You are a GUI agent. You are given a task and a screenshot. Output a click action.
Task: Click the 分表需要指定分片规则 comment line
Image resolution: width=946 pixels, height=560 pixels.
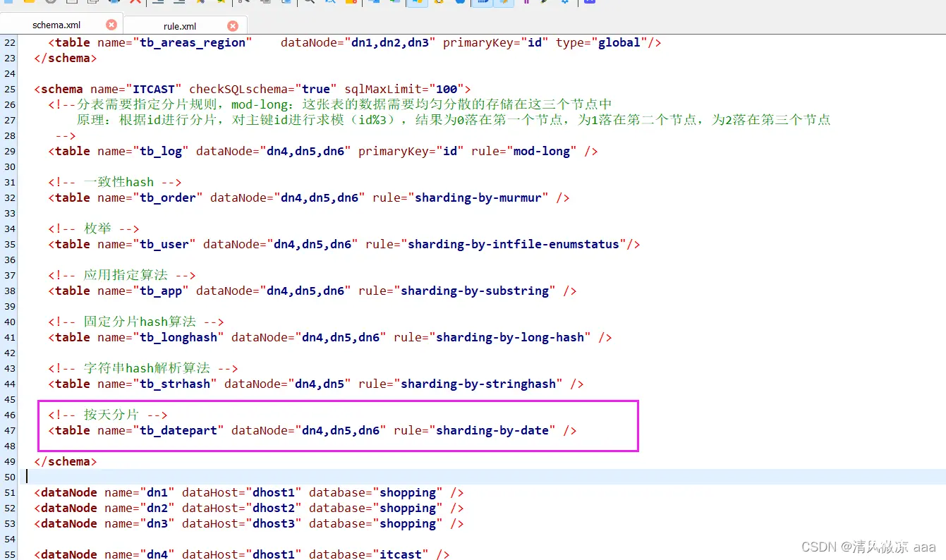pos(330,104)
